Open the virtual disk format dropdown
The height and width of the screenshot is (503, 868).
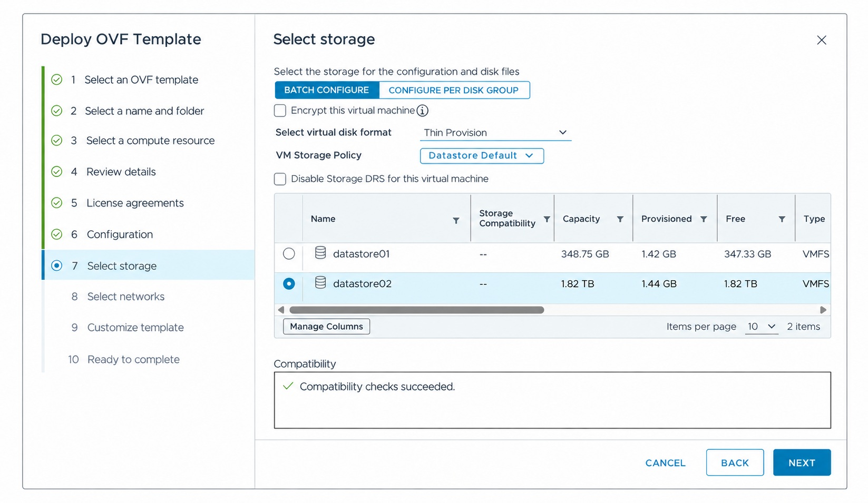[x=495, y=133]
